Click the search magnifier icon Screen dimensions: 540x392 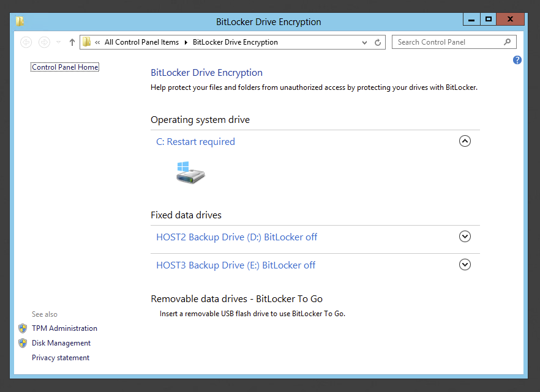coord(507,42)
